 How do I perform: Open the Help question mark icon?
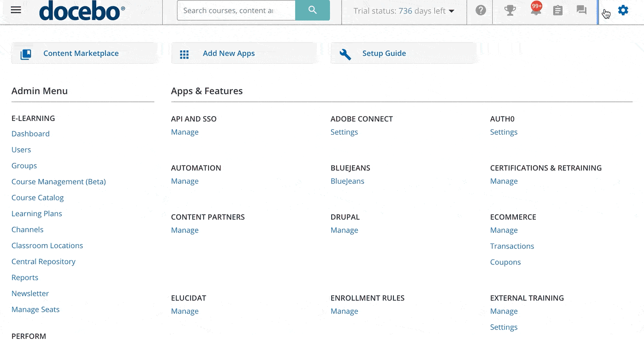pyautogui.click(x=480, y=10)
